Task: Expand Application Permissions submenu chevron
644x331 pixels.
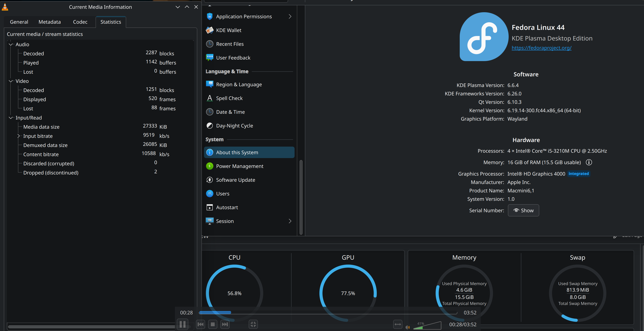Action: point(290,16)
